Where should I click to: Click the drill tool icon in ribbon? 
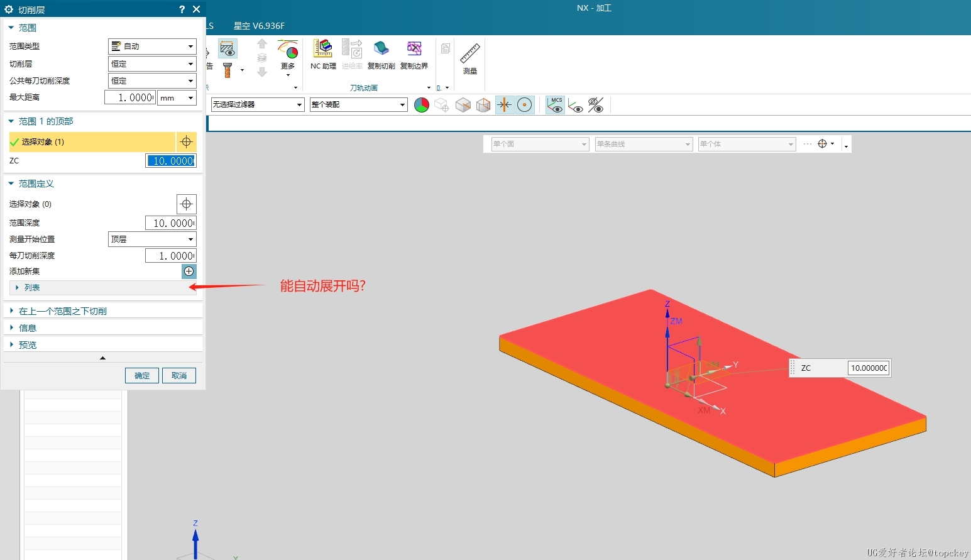[x=228, y=70]
